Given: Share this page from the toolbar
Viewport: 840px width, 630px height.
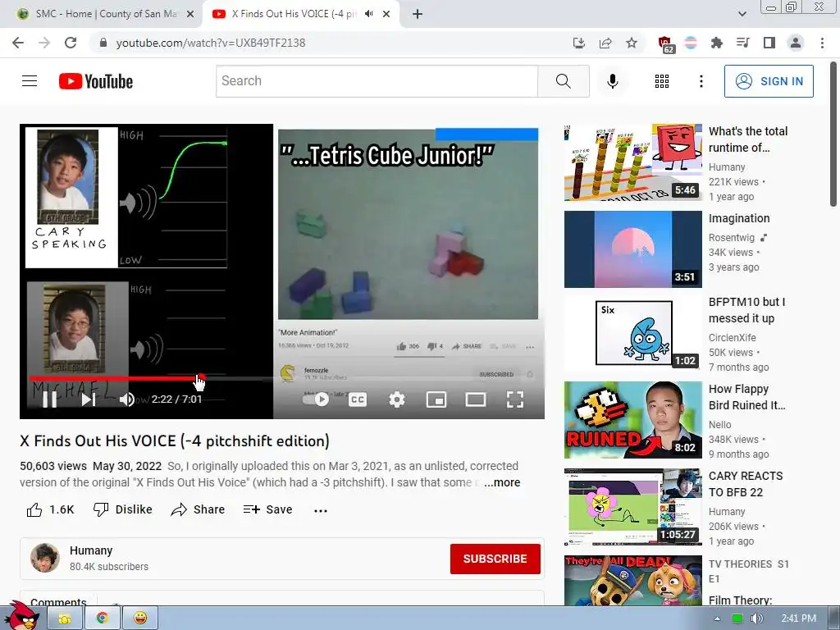Looking at the screenshot, I should [x=605, y=43].
